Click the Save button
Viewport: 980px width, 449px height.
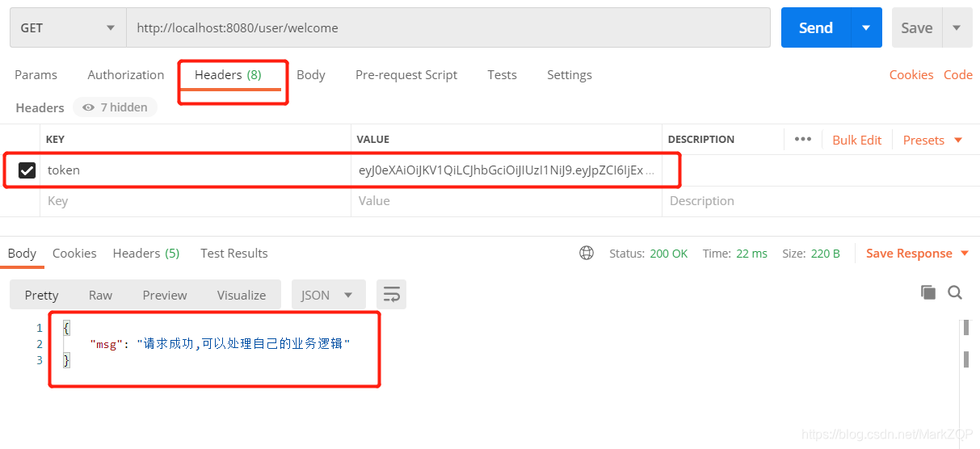[917, 27]
